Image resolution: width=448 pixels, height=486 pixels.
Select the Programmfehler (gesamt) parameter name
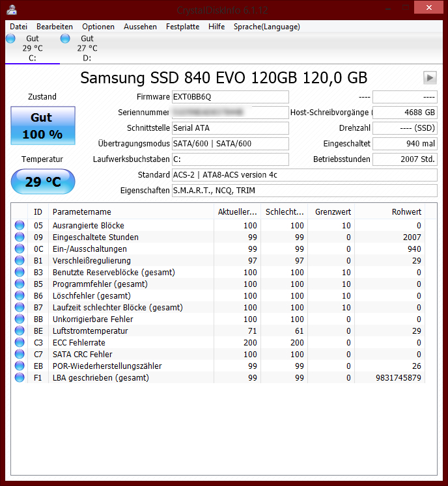coord(100,284)
